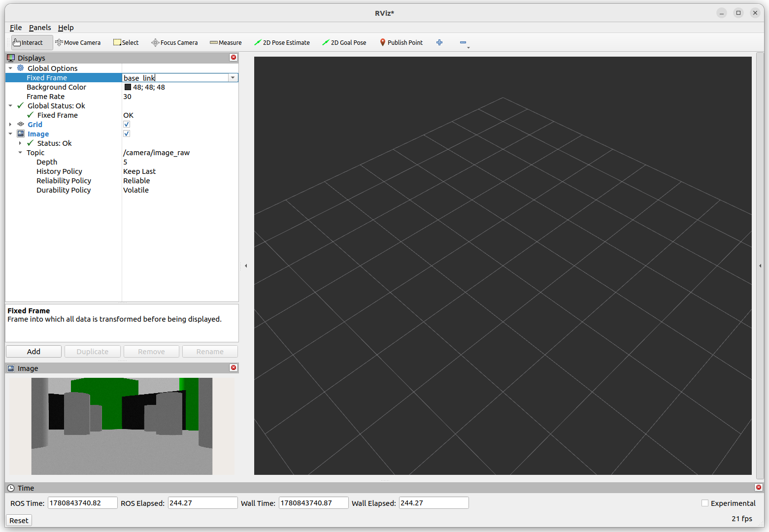Image resolution: width=769 pixels, height=532 pixels.
Task: Open the Help menu
Action: tap(66, 28)
